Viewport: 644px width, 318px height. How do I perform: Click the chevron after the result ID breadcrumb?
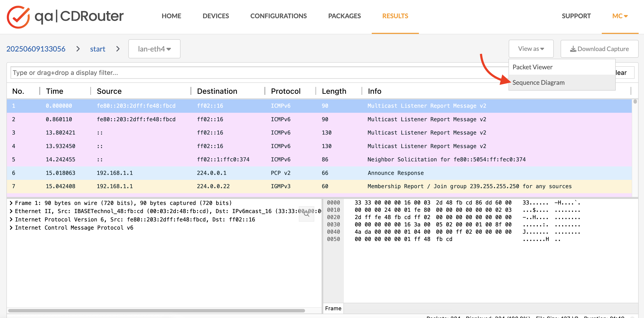pyautogui.click(x=78, y=49)
